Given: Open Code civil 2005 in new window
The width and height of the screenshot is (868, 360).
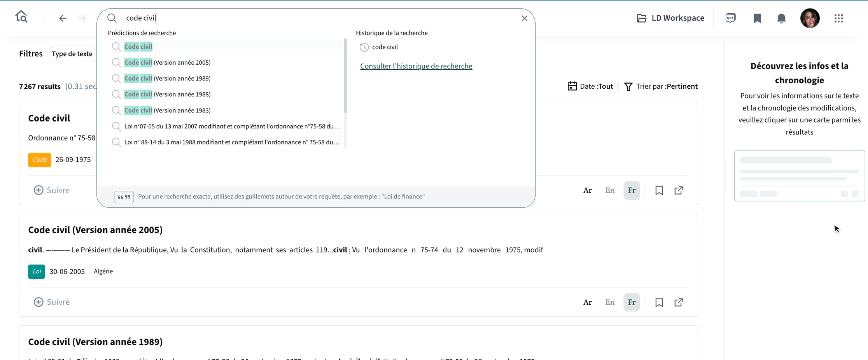Looking at the screenshot, I should pyautogui.click(x=679, y=302).
